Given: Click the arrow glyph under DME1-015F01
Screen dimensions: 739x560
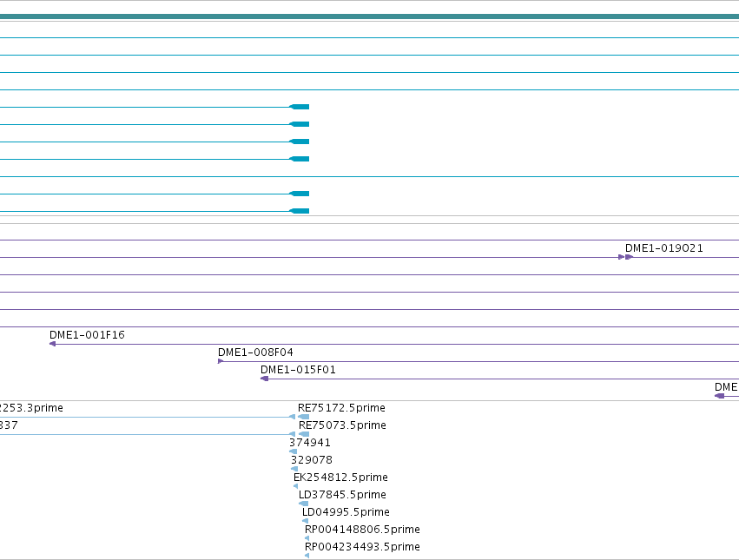Looking at the screenshot, I should point(264,379).
